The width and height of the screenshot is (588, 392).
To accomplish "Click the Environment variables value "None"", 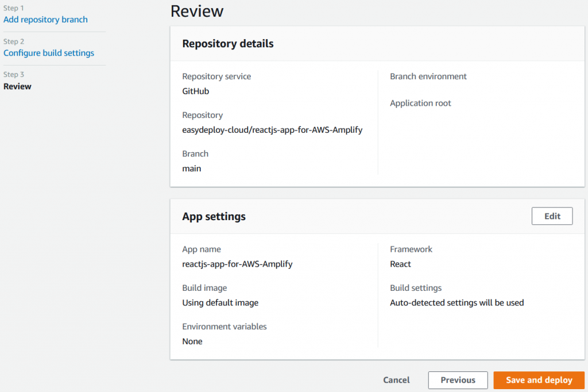I will pos(192,341).
